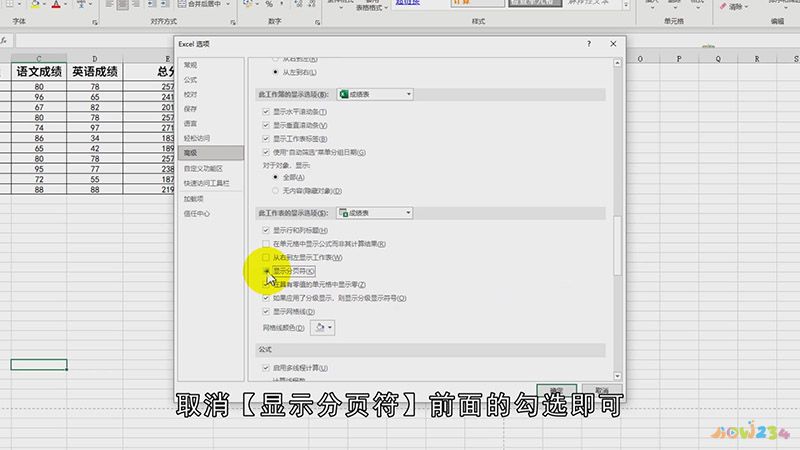Image resolution: width=800 pixels, height=450 pixels.
Task: Click the percent style icon
Action: pos(269,4)
